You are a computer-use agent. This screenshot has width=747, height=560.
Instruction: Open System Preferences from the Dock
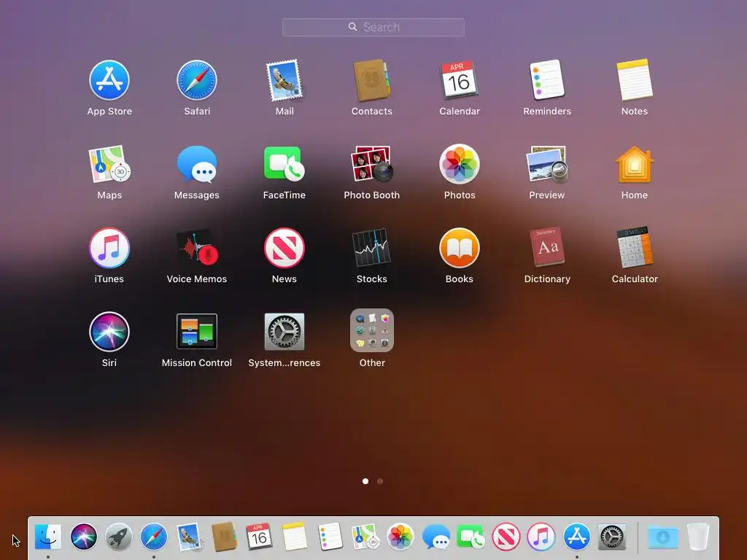pyautogui.click(x=612, y=537)
